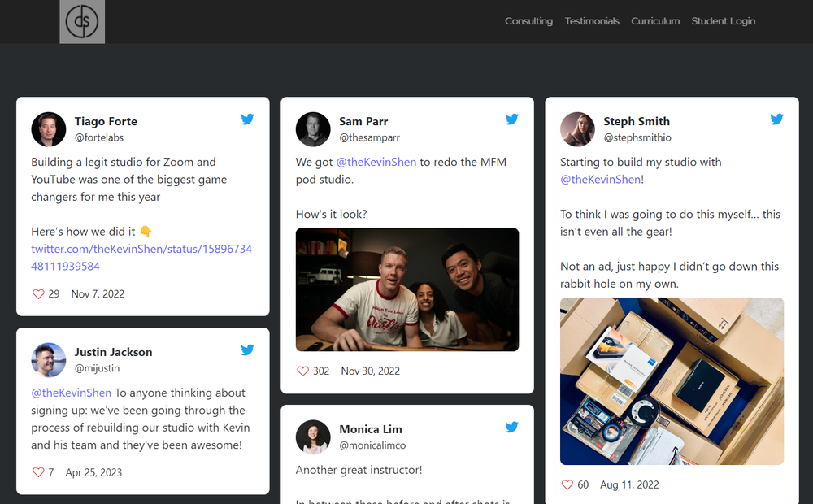Viewport: 813px width, 504px height.
Task: Open Justin Jackson's profile avatar
Action: [49, 360]
